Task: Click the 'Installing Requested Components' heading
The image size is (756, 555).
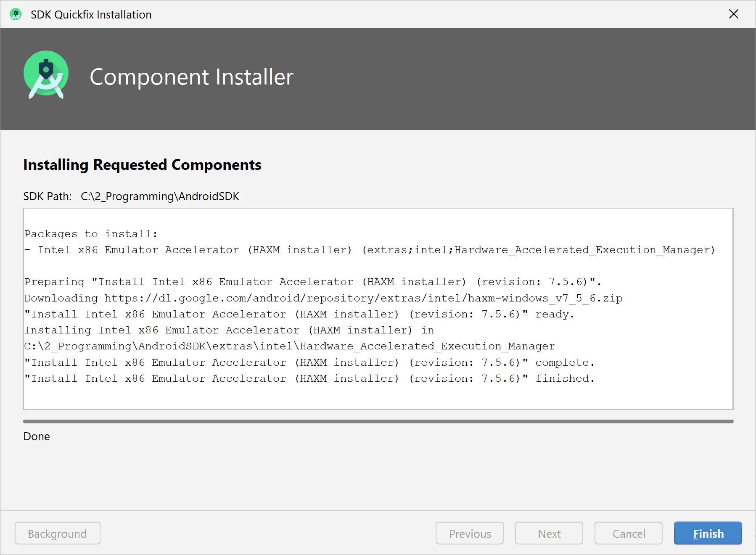Action: pyautogui.click(x=142, y=165)
